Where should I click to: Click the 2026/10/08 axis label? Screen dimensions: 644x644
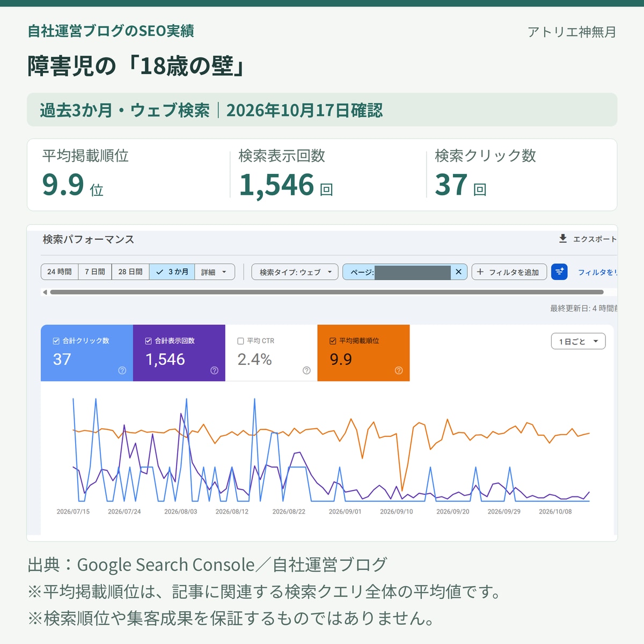[555, 511]
